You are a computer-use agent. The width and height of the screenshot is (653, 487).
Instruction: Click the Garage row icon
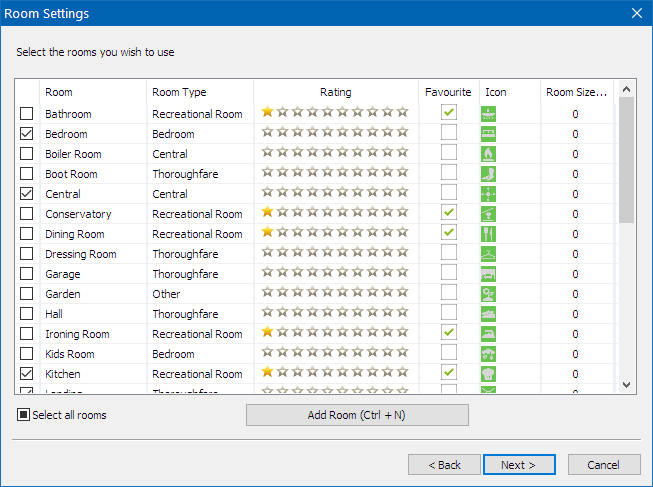(x=488, y=274)
